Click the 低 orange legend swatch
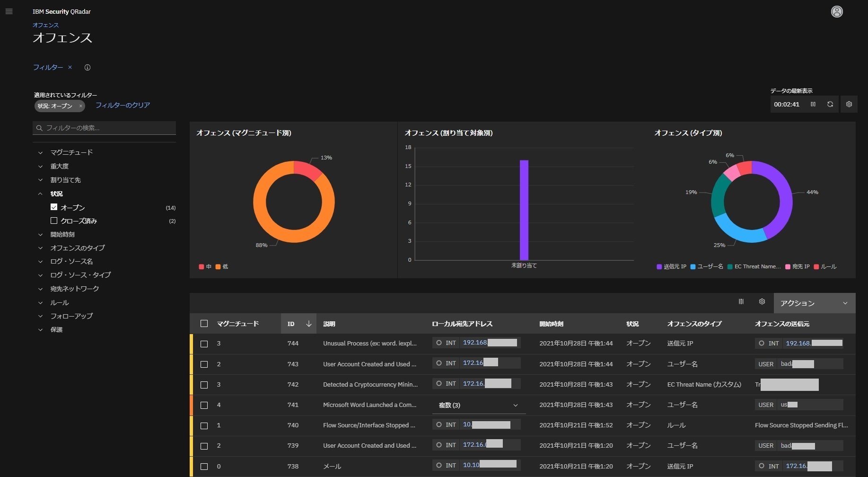868x477 pixels. (x=218, y=267)
